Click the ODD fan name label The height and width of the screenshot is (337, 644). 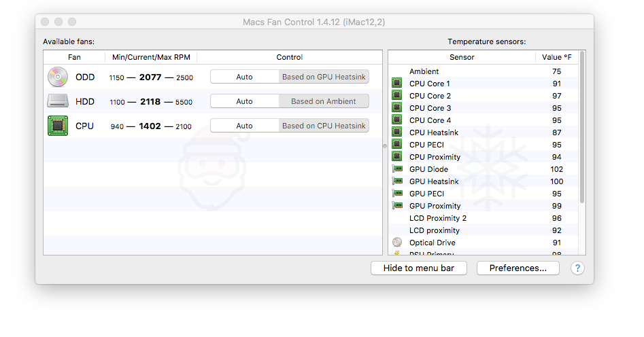(x=85, y=77)
